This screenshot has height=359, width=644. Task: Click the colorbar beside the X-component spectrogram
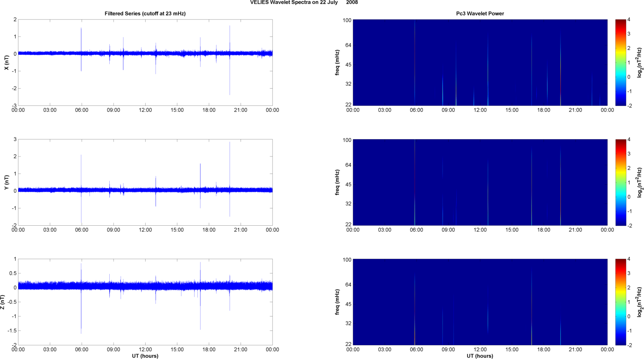coord(620,62)
